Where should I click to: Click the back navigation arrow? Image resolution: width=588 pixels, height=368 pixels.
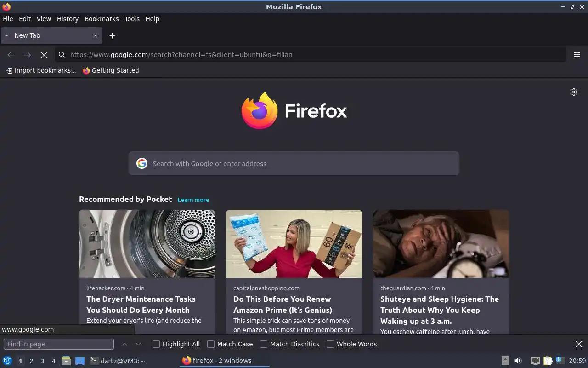[11, 55]
